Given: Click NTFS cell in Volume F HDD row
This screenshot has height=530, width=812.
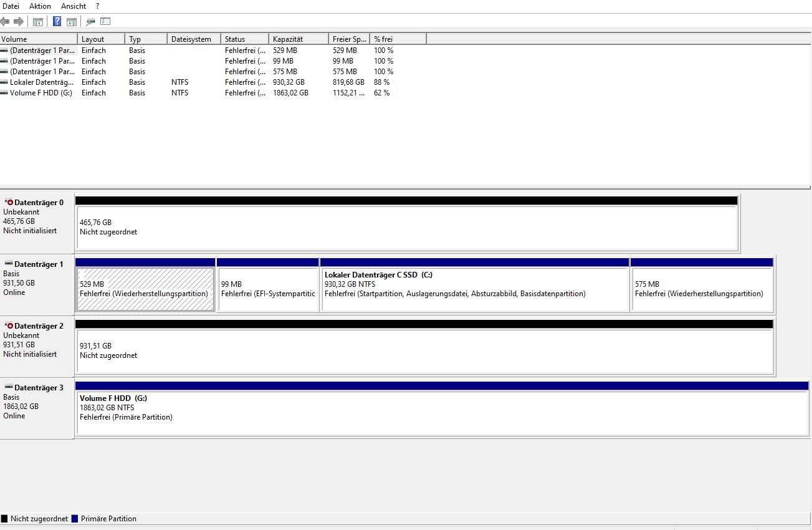Looking at the screenshot, I should 179,93.
